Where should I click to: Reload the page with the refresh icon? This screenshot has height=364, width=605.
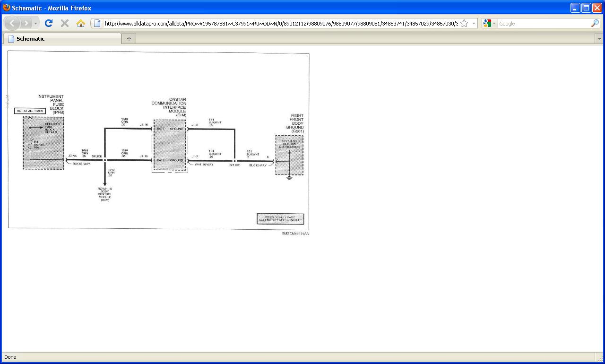pyautogui.click(x=49, y=23)
